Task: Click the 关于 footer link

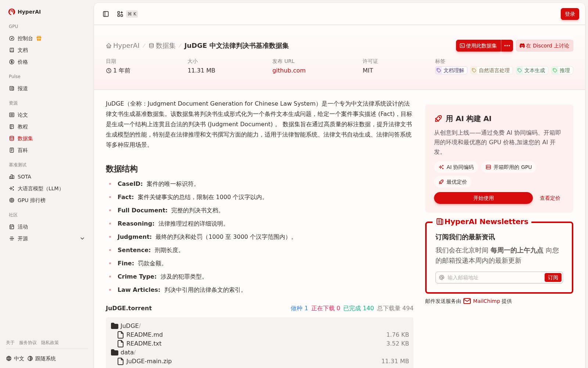Action: pos(10,343)
